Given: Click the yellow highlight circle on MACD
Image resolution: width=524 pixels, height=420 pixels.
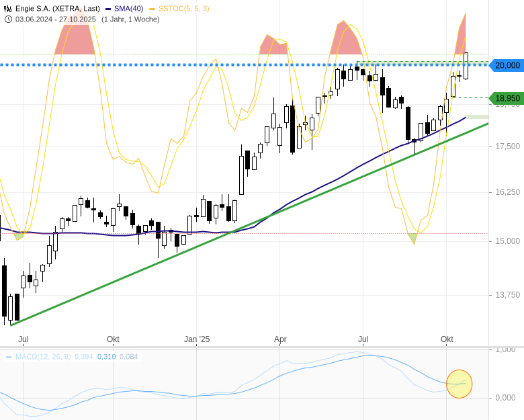Looking at the screenshot, I should coord(460,384).
